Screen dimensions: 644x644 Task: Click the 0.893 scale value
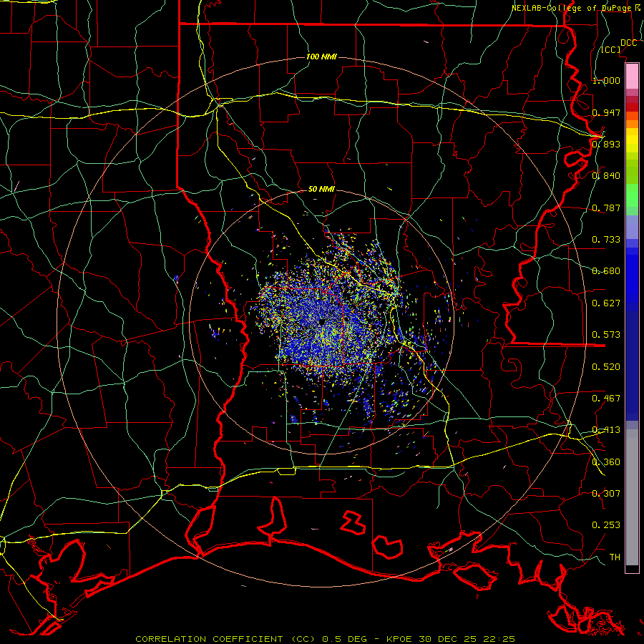[606, 144]
